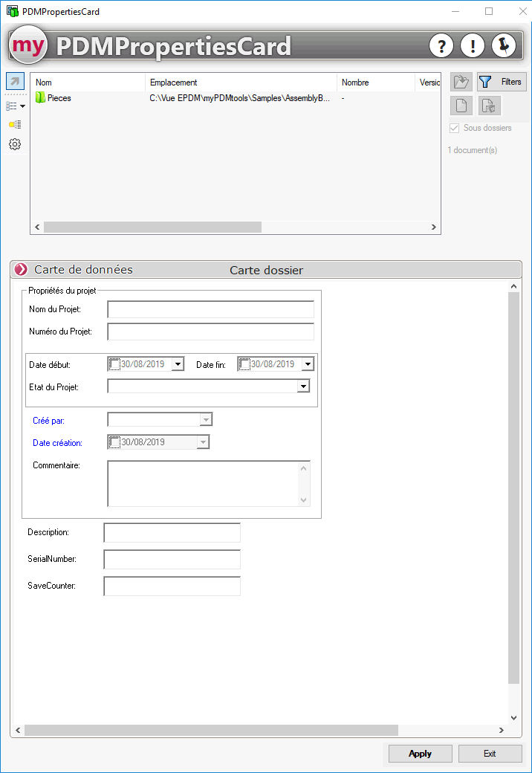Toggle the Date début checkbox
This screenshot has width=532, height=773.
114,364
